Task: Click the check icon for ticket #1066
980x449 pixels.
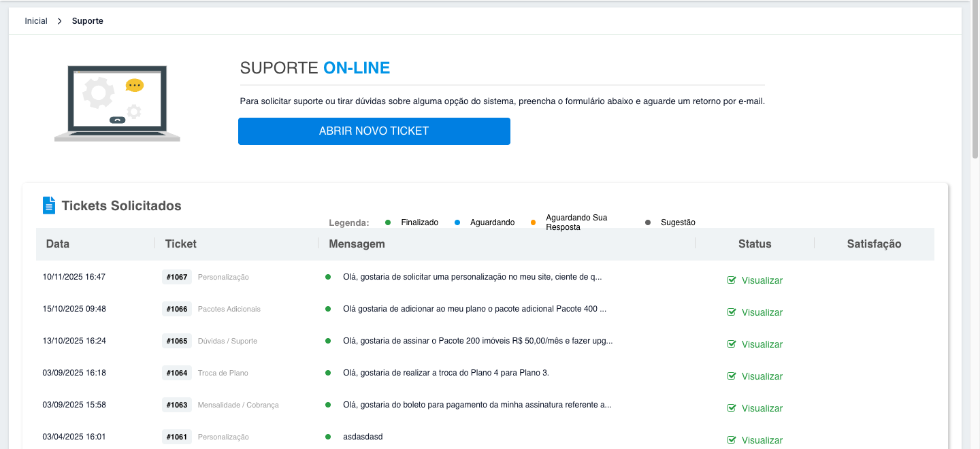Action: click(732, 312)
